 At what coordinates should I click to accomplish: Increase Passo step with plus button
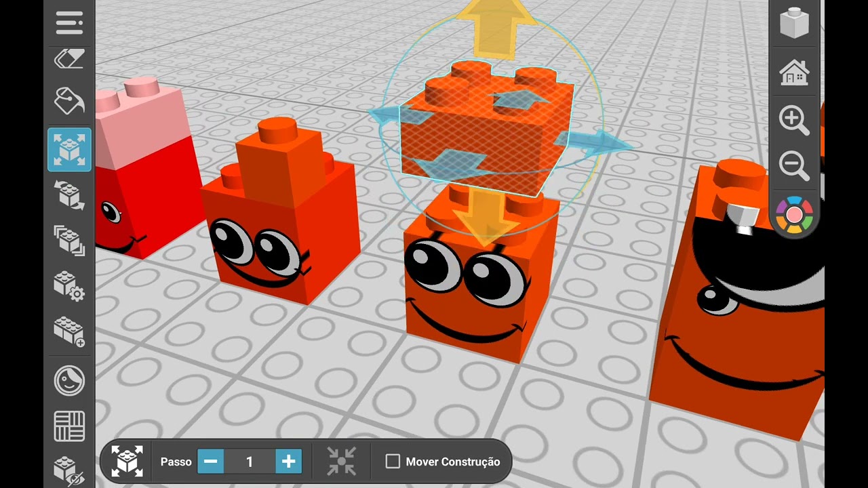[x=289, y=462]
